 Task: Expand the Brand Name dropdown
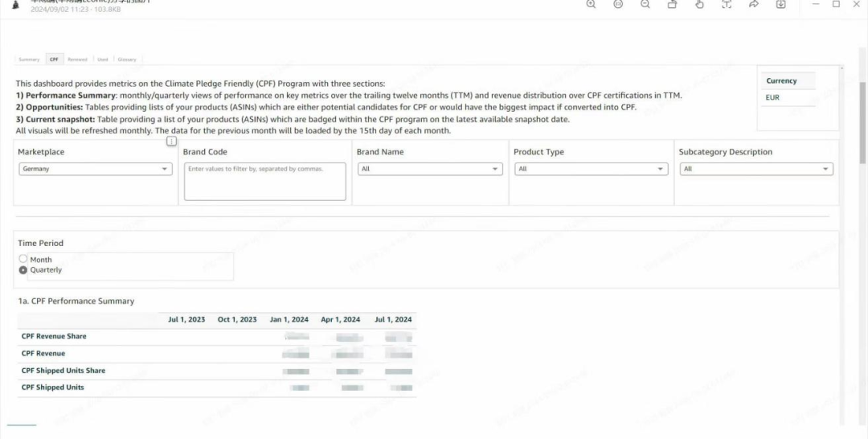coord(429,170)
